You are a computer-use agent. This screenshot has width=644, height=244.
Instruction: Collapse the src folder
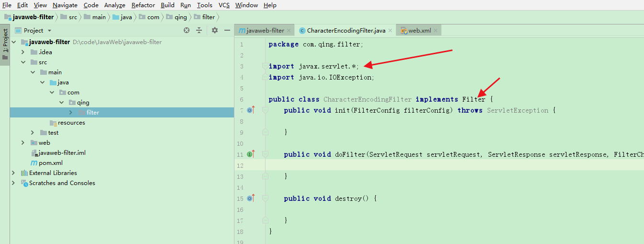coord(23,62)
